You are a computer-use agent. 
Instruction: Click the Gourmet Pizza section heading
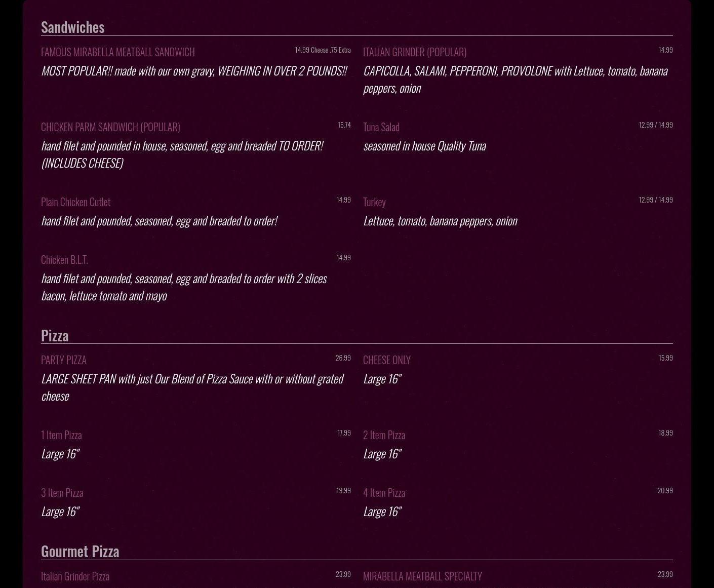(80, 551)
